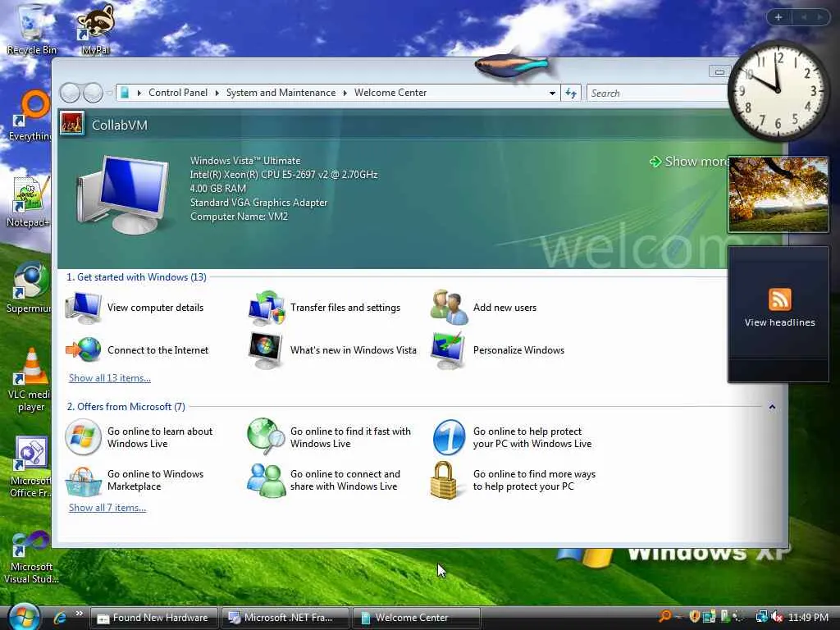This screenshot has height=630, width=840.
Task: Click the autumn tree slideshow gadget photo
Action: [x=778, y=194]
